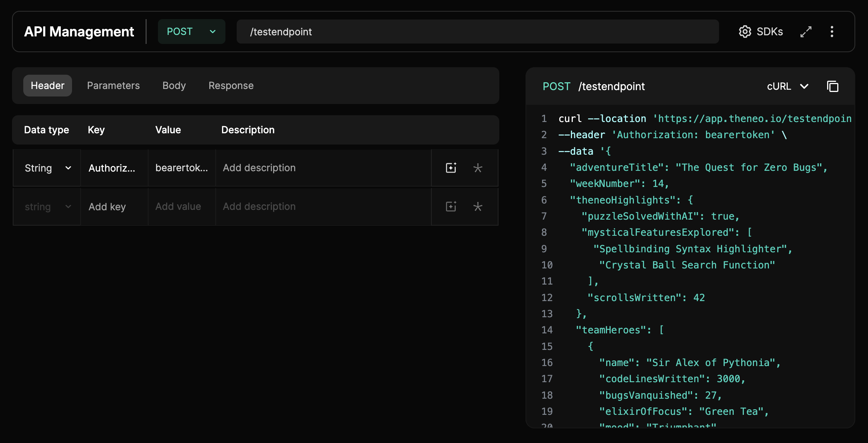Click the /testendpoint title in the code panel
The width and height of the screenshot is (868, 443).
[611, 86]
